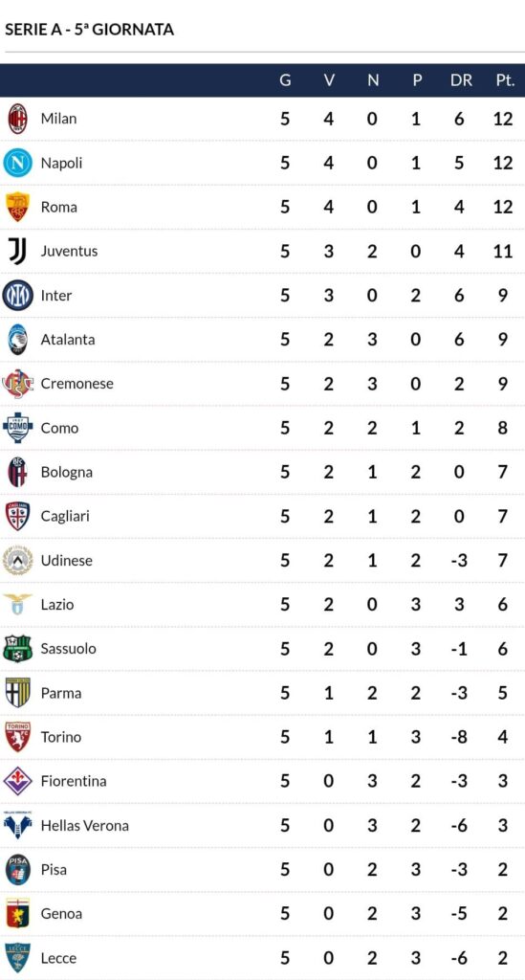
Task: Select the Udinese team name
Action: point(66,561)
